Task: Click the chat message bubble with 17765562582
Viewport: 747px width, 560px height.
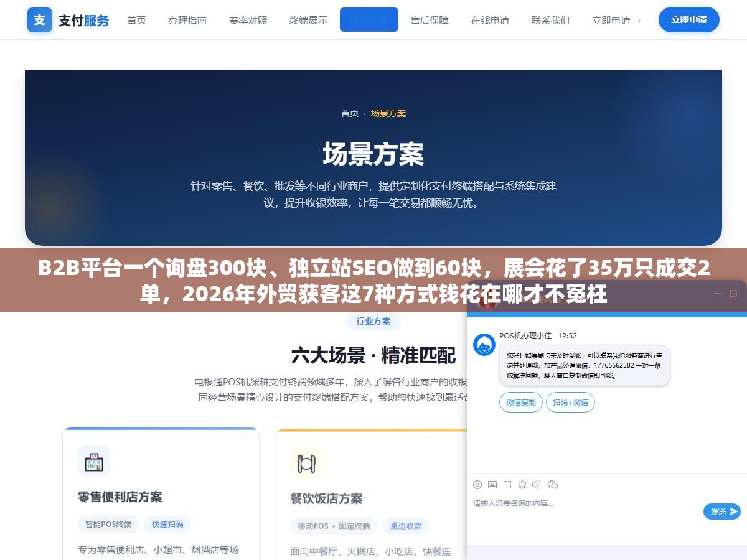Action: (x=585, y=366)
